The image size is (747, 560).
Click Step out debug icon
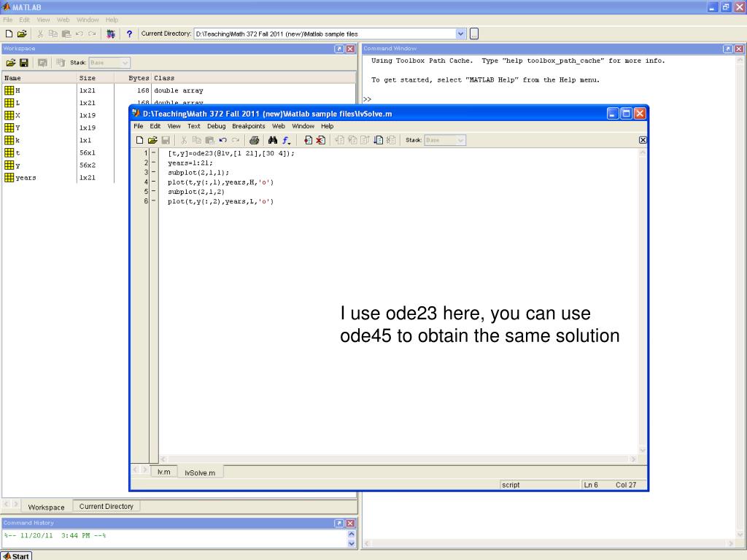click(365, 140)
